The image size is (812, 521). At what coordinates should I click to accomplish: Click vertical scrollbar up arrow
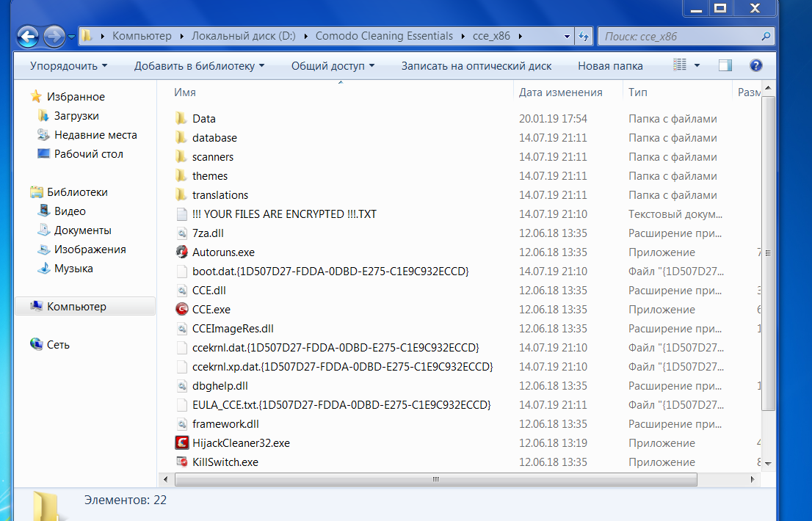point(768,89)
